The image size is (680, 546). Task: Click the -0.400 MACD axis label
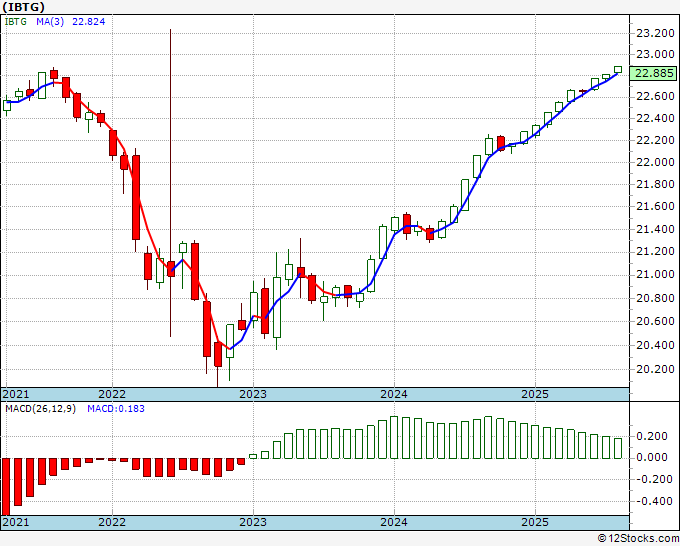[652, 501]
